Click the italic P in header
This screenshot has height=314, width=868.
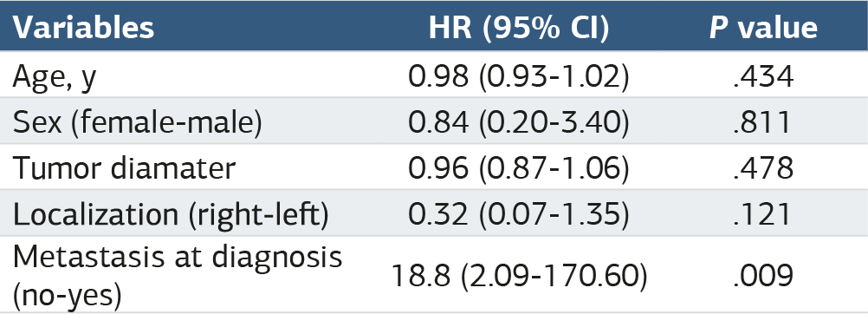click(x=718, y=29)
